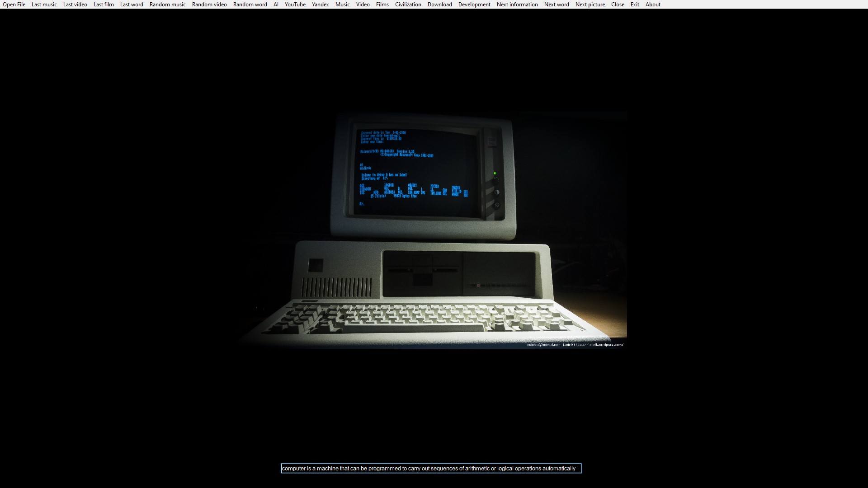Image resolution: width=868 pixels, height=488 pixels.
Task: Open the YouTube menu item
Action: [x=295, y=5]
